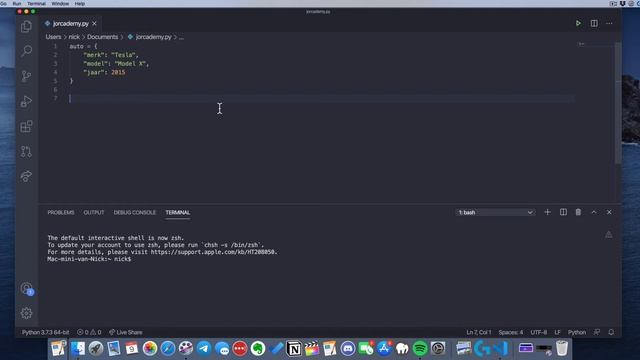Expand the breadcrumb ellipsis symbol
This screenshot has height=360, width=640.
(x=181, y=37)
